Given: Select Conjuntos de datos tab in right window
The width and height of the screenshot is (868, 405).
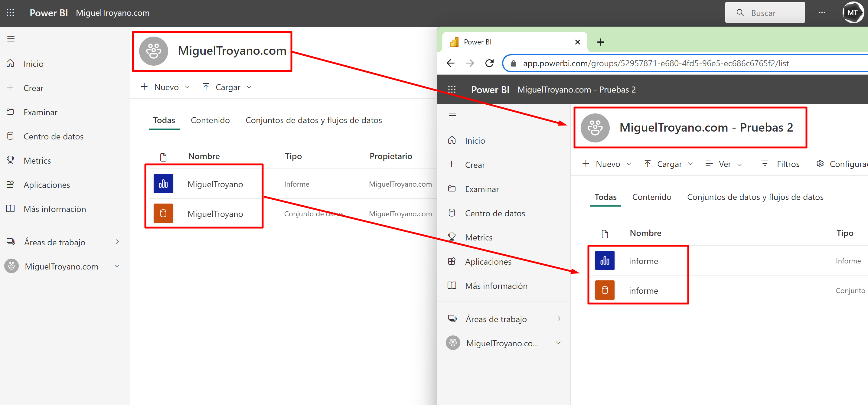Looking at the screenshot, I should pos(755,197).
